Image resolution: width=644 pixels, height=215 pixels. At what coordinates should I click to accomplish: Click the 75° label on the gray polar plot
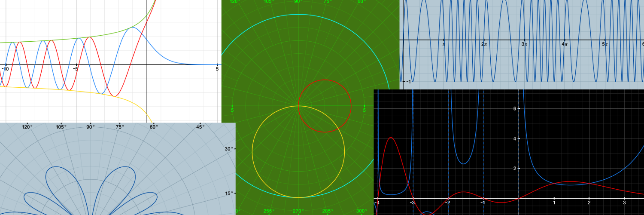click(120, 127)
